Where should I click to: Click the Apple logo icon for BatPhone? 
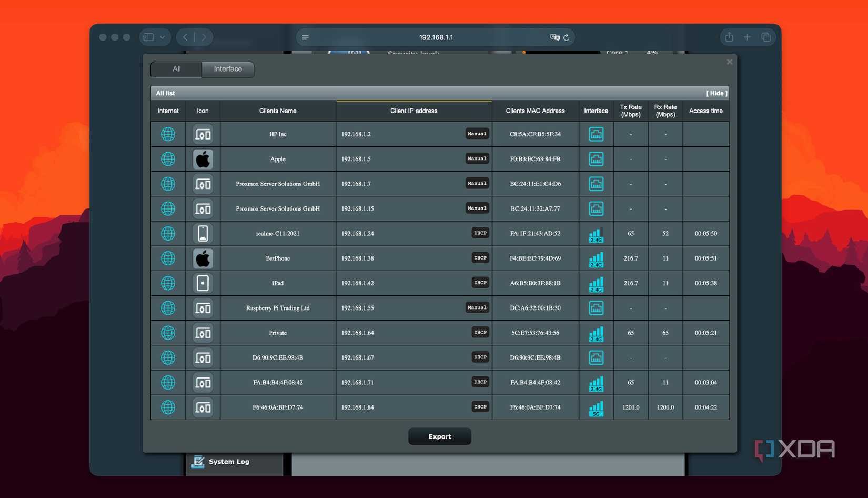(203, 258)
